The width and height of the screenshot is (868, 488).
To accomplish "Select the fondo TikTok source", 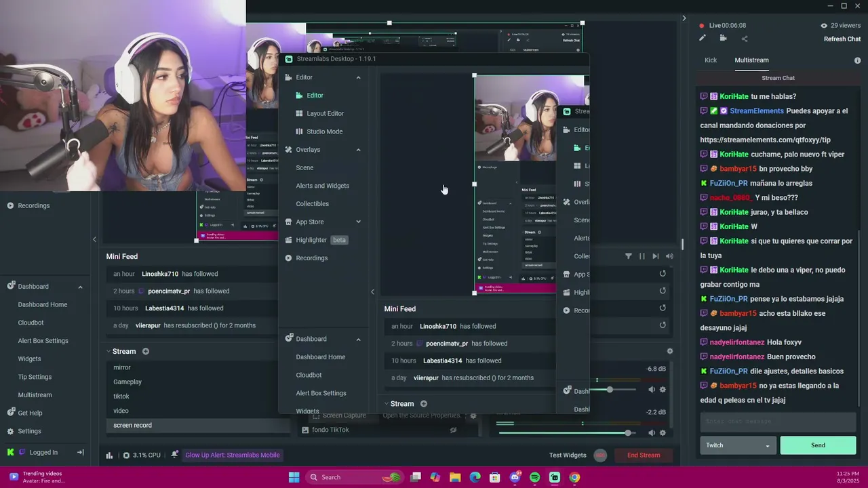I will pyautogui.click(x=330, y=430).
